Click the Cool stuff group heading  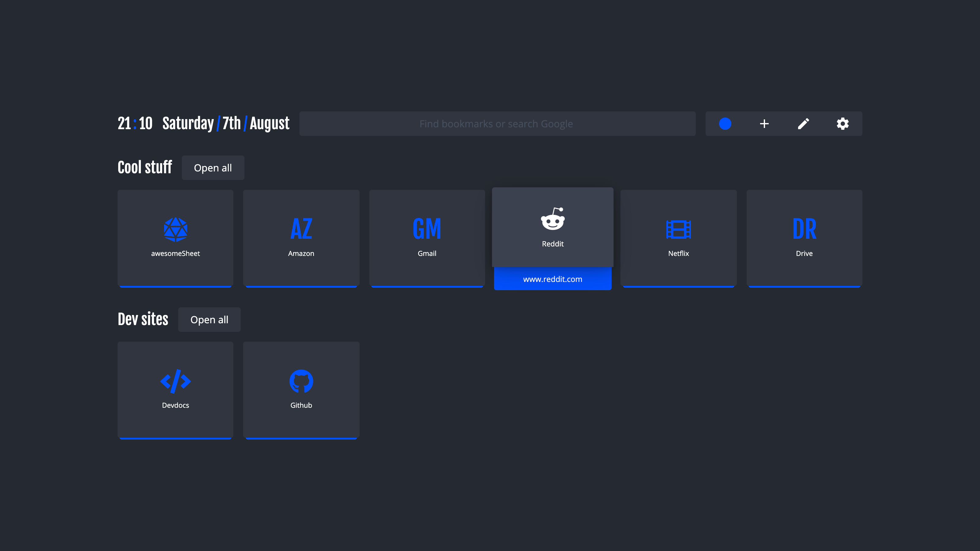point(145,167)
